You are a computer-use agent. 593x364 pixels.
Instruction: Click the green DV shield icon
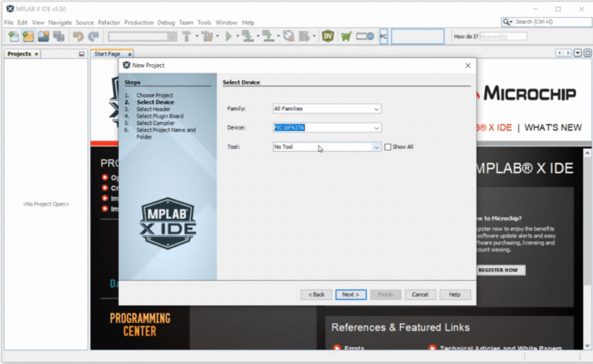tap(327, 36)
